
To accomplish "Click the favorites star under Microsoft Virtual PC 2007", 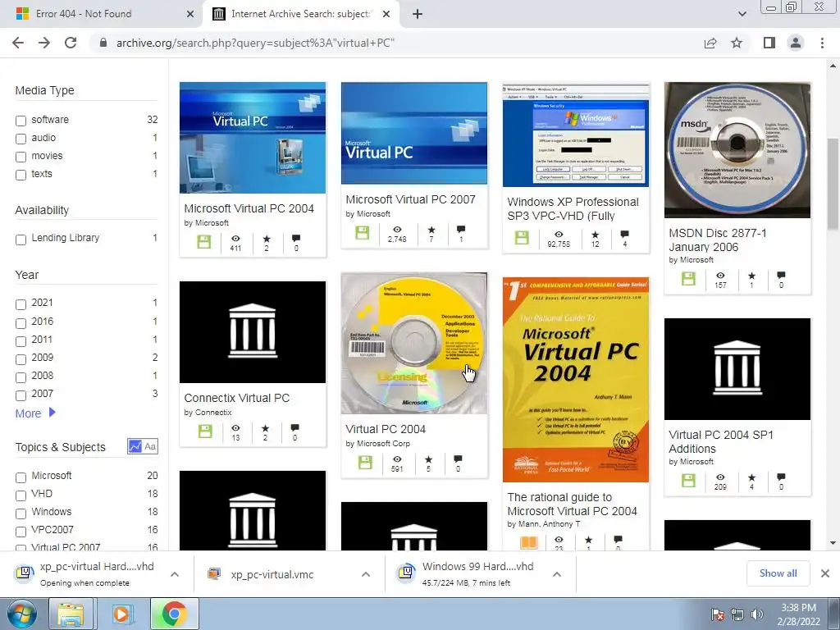I will pyautogui.click(x=431, y=230).
